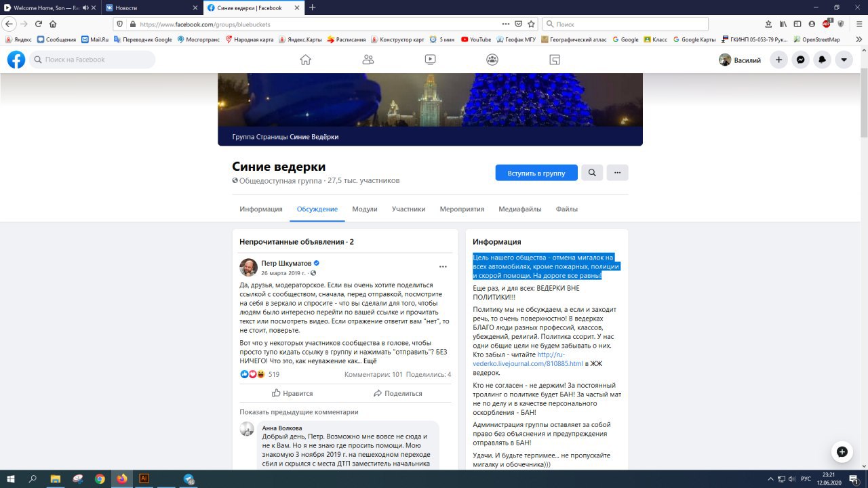The width and height of the screenshot is (868, 488).
Task: Reload the page
Action: pyautogui.click(x=38, y=24)
